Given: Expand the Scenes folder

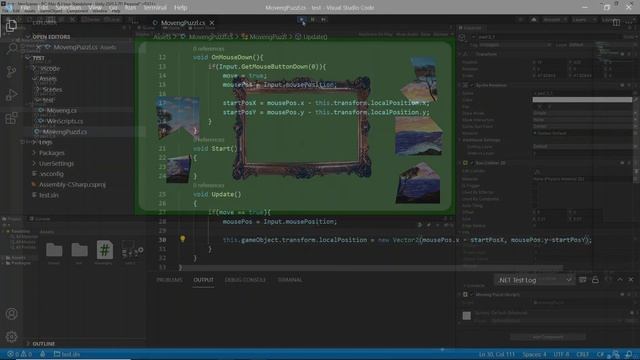Looking at the screenshot, I should pos(52,89).
